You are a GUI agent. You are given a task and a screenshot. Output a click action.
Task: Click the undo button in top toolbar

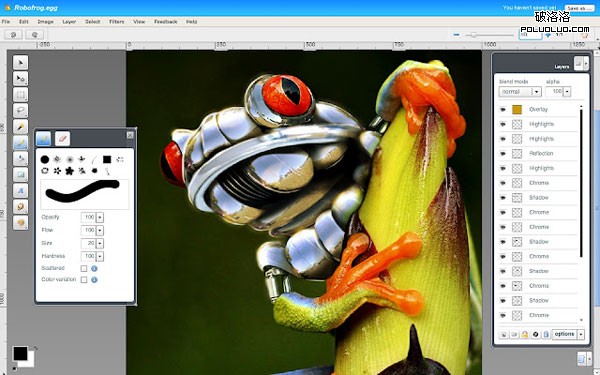click(x=13, y=35)
